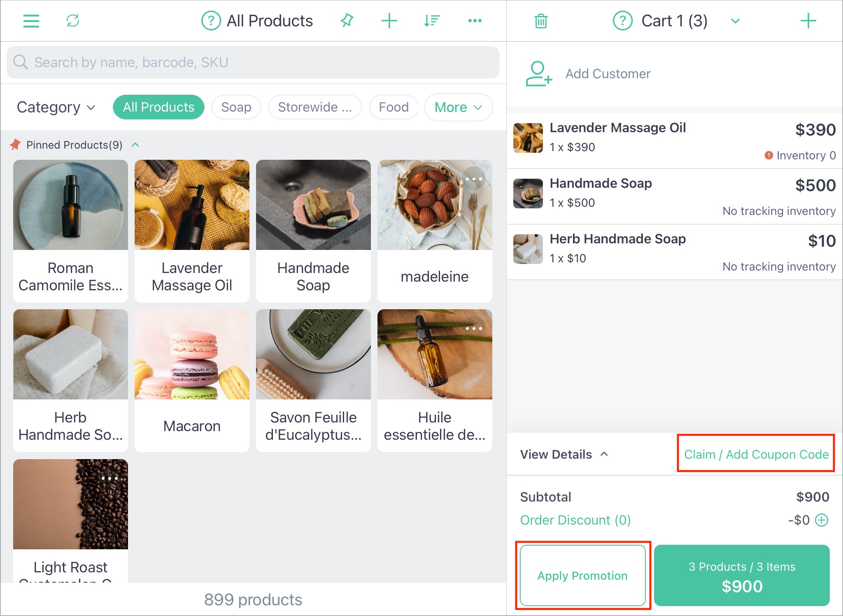Collapse the View Details section
The image size is (843, 616).
[x=564, y=455]
